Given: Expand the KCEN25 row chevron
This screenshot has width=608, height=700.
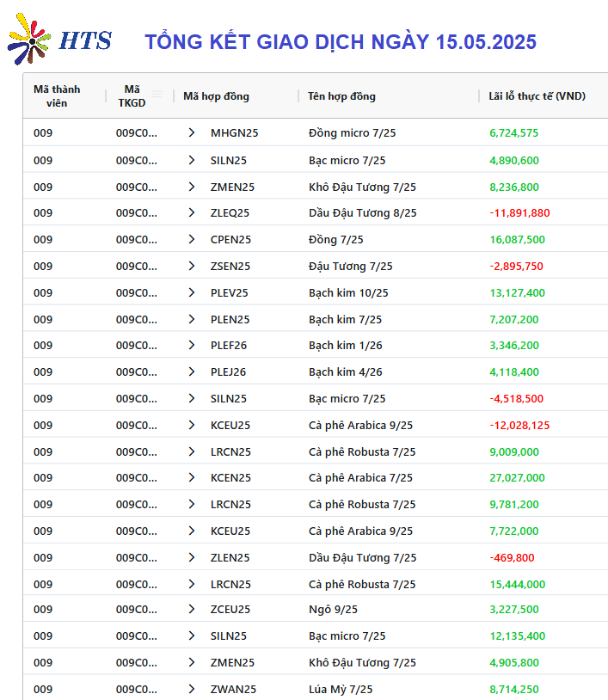Looking at the screenshot, I should pyautogui.click(x=192, y=478).
